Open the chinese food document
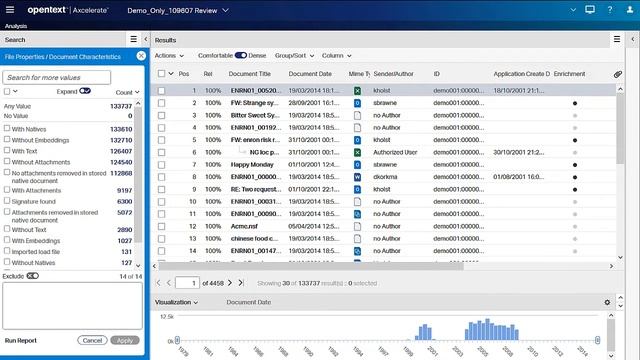 254,238
